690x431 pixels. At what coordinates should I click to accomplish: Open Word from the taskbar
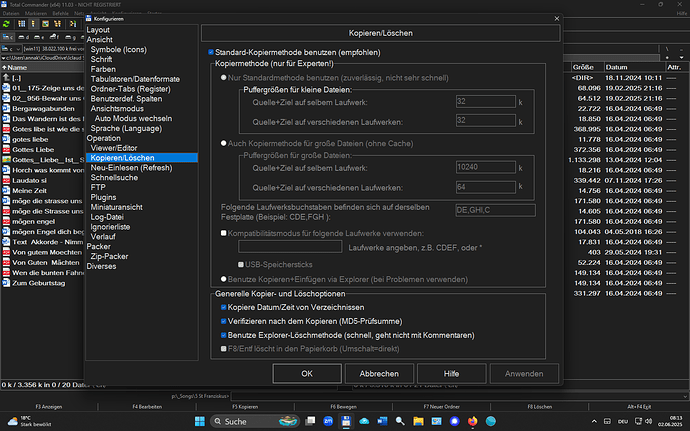pyautogui.click(x=382, y=421)
